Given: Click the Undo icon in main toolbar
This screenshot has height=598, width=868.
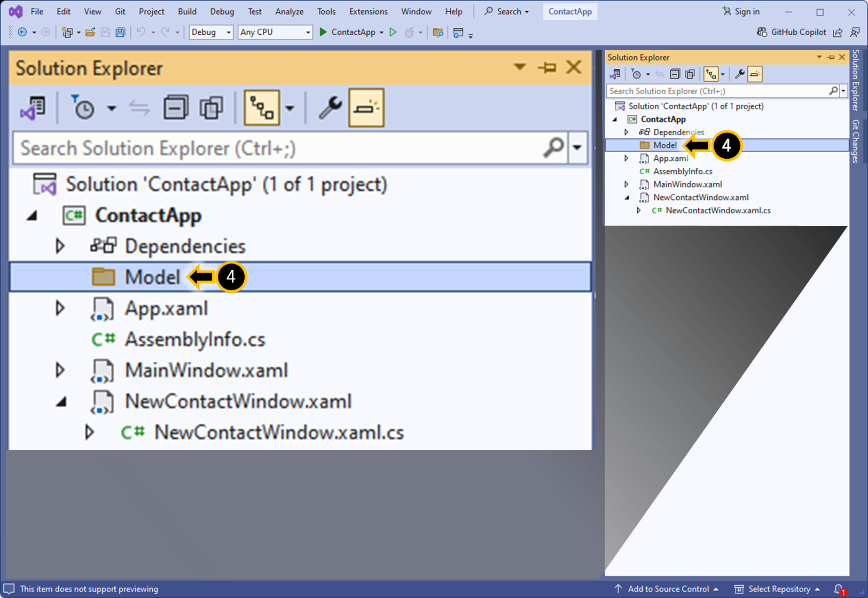Looking at the screenshot, I should (x=141, y=33).
